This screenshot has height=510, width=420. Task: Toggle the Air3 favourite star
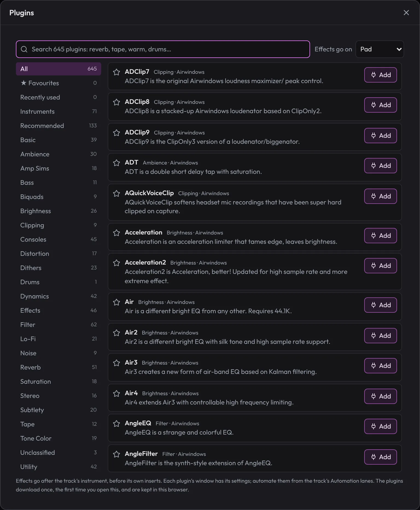(116, 363)
